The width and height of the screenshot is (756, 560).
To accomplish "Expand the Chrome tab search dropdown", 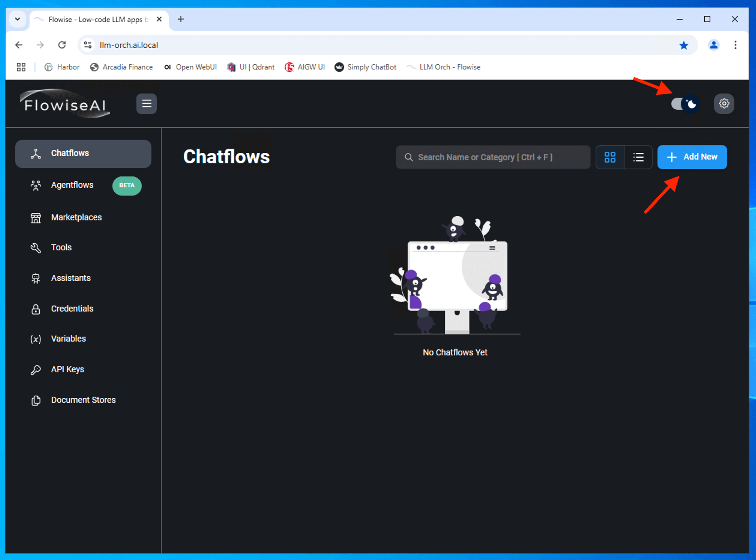I will (18, 19).
